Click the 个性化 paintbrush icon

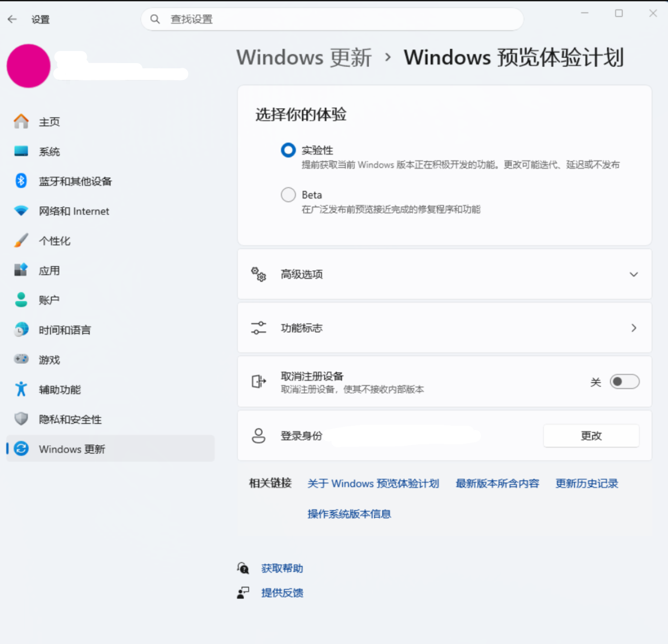[x=21, y=241]
